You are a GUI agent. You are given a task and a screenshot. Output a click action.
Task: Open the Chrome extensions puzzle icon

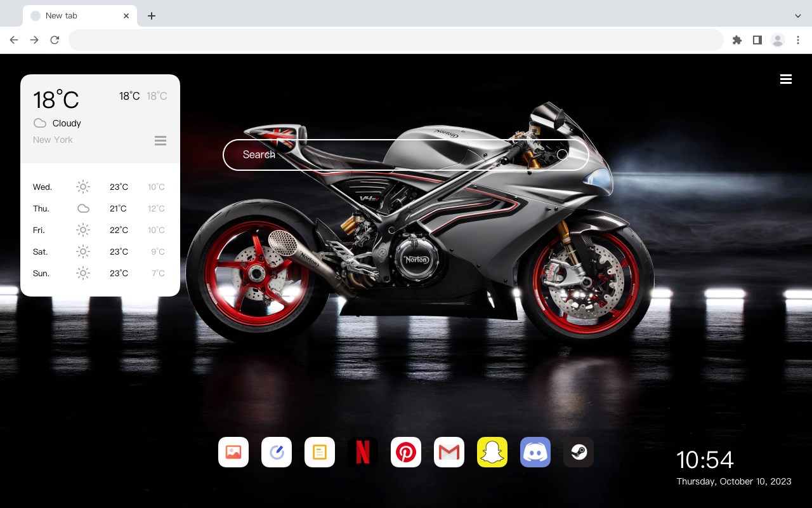pyautogui.click(x=737, y=40)
